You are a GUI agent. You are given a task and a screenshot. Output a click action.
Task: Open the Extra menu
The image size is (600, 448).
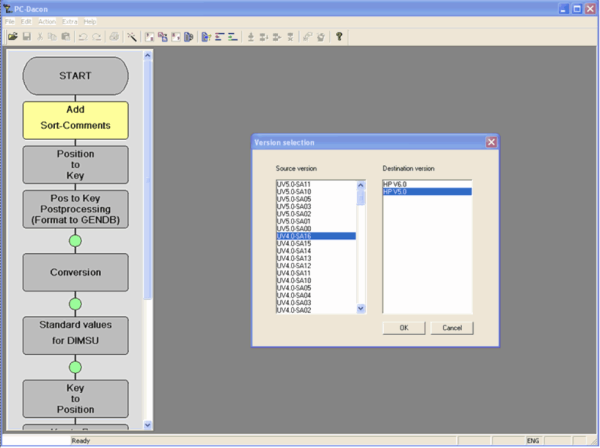(70, 21)
